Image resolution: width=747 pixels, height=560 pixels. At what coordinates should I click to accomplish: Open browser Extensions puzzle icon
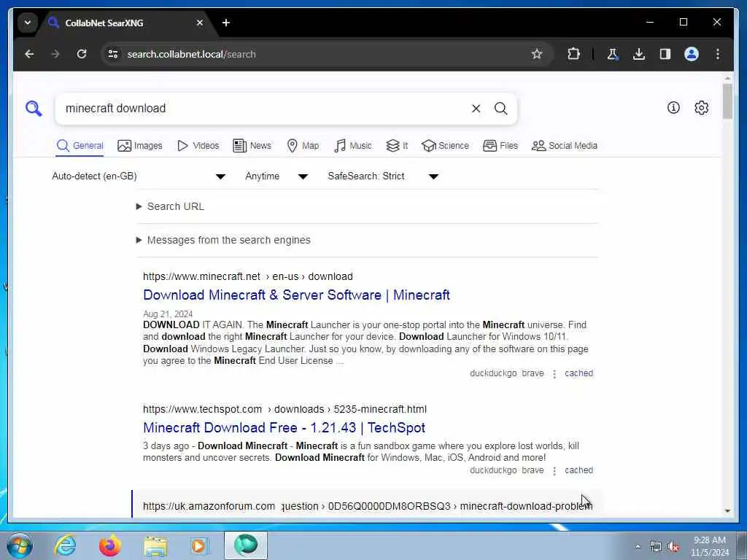click(x=573, y=54)
